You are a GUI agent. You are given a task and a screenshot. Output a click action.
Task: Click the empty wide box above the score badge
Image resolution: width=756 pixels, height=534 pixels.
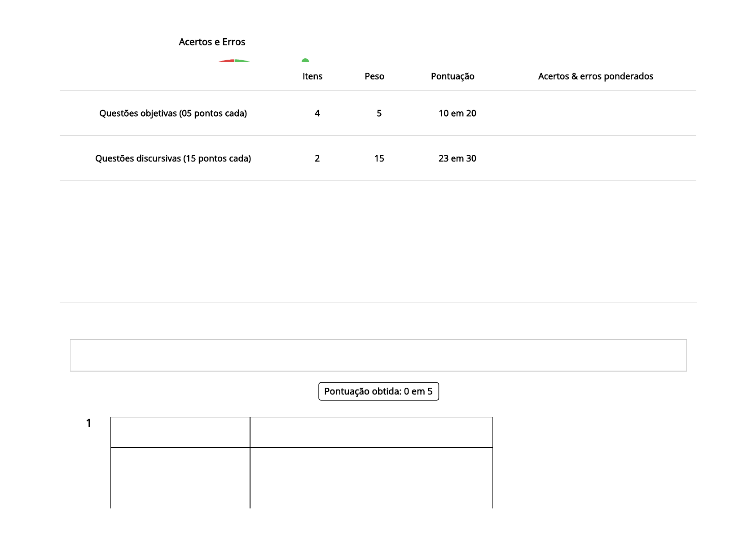coord(378,355)
